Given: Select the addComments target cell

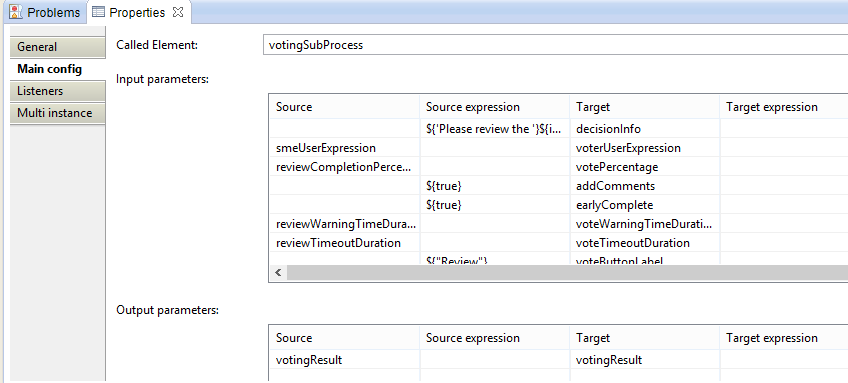Looking at the screenshot, I should point(644,186).
